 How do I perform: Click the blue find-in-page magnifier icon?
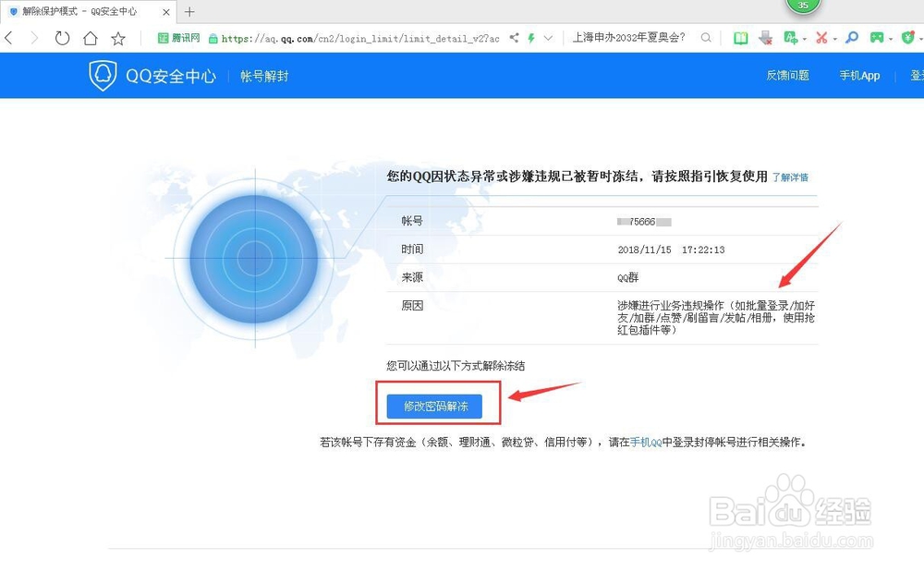(852, 38)
